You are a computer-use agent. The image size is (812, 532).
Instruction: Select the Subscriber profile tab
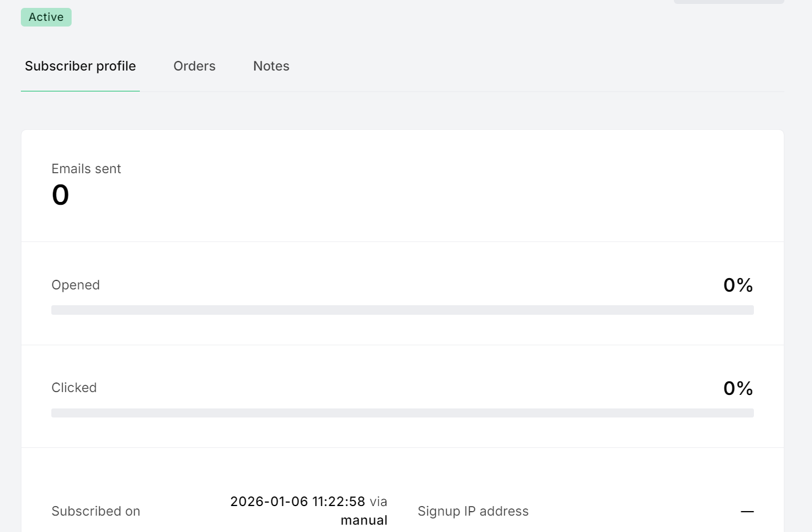pyautogui.click(x=80, y=66)
